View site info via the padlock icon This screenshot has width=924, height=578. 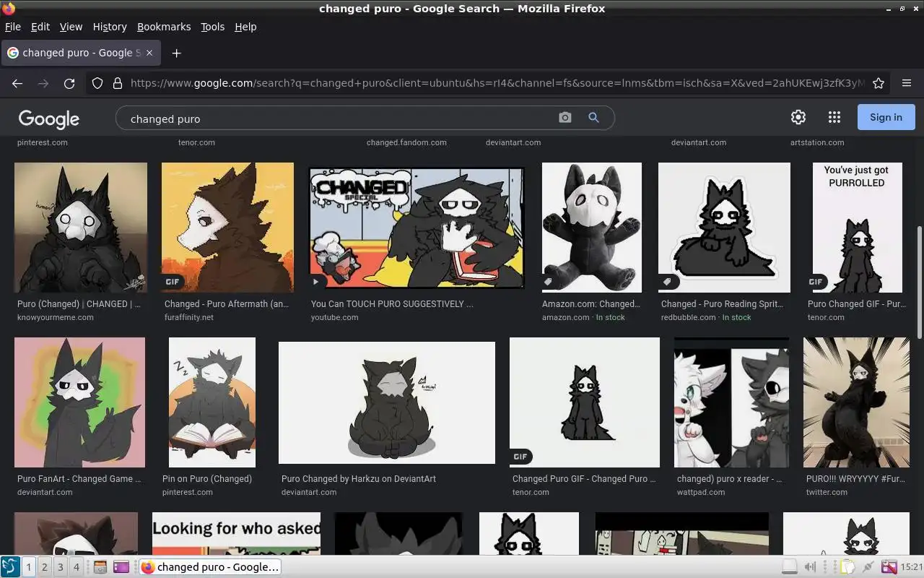(118, 83)
